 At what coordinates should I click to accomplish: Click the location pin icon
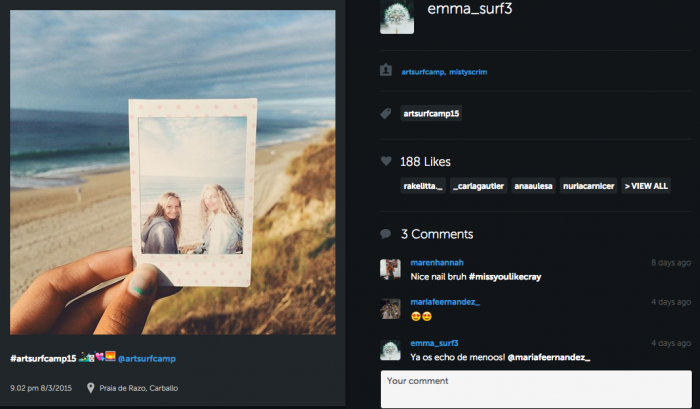(x=91, y=388)
